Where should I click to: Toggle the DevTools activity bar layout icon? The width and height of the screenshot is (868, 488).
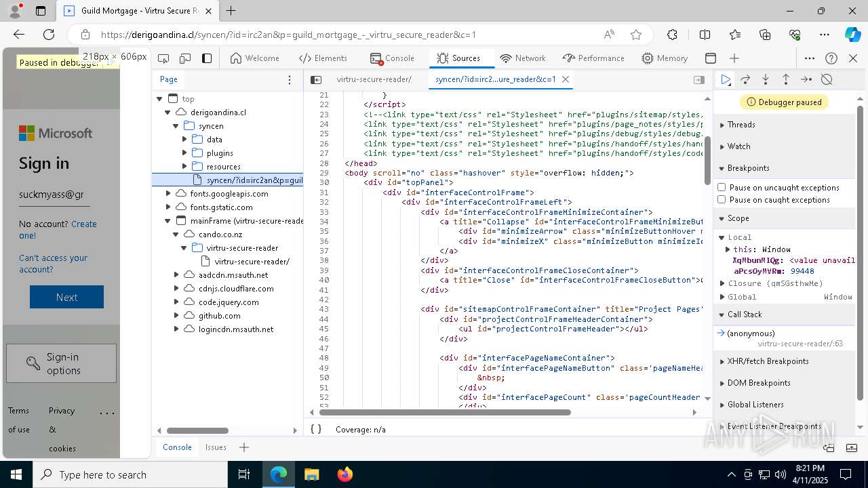207,58
